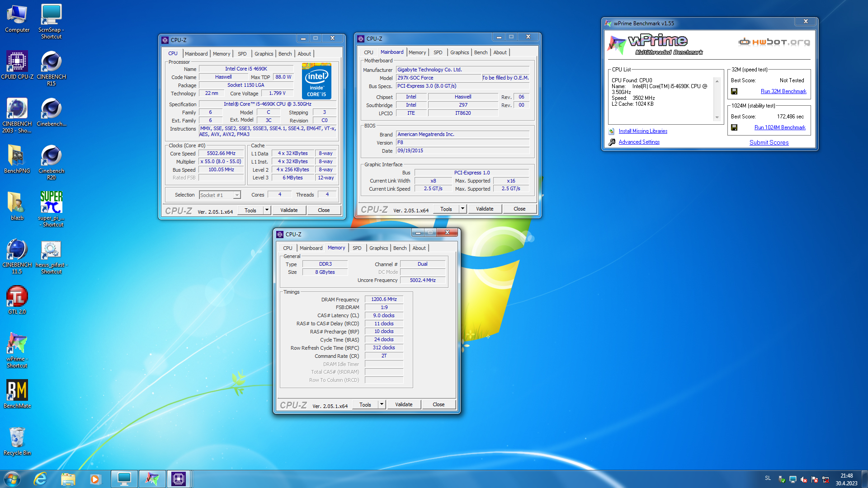Click the HWBOT.org logo in wPrime
The image size is (868, 488).
click(x=774, y=42)
